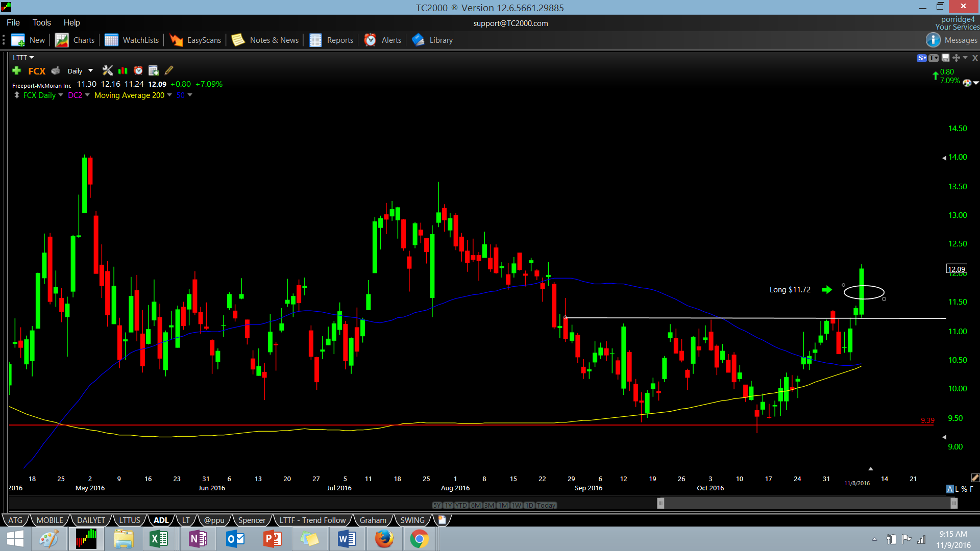Click the candlestick chart style icon
Screen dimensions: 980x551
tap(122, 70)
